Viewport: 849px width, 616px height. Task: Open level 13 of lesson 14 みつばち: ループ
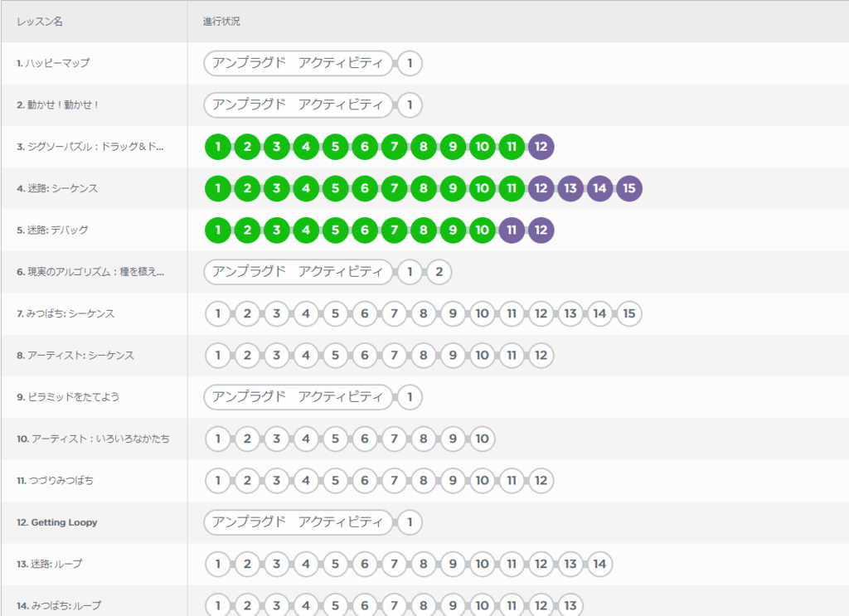click(570, 605)
